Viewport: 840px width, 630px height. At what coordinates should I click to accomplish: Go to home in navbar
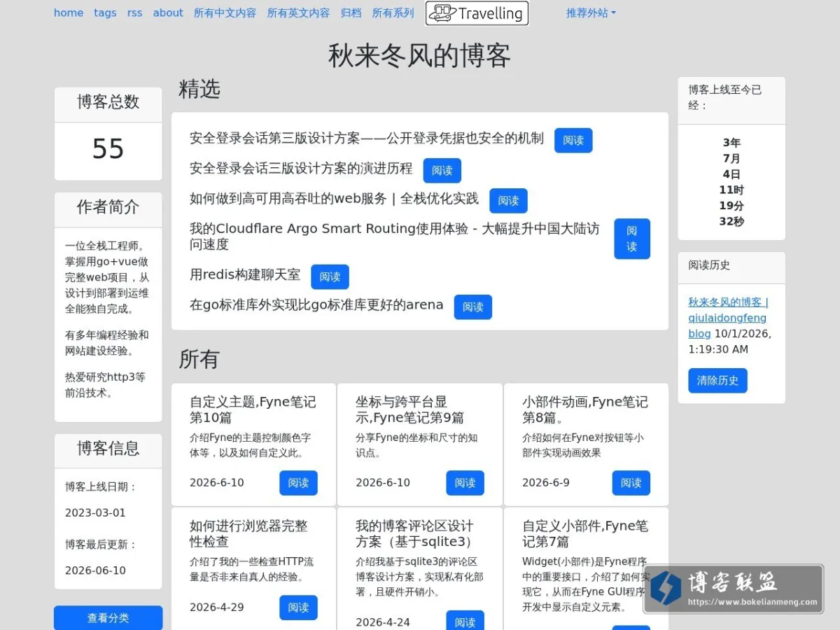click(x=69, y=13)
